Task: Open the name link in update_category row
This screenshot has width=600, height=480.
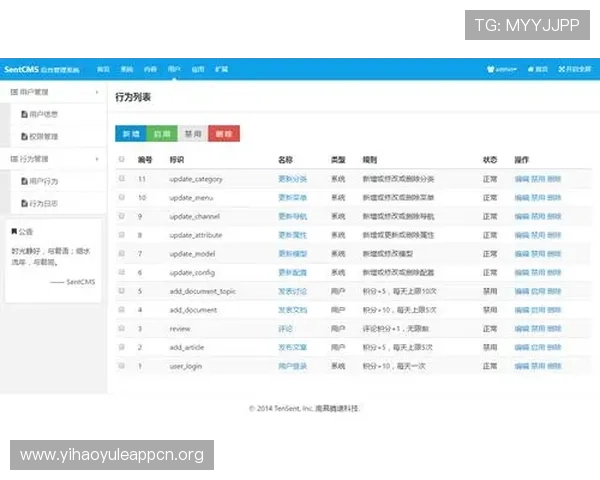Action: pyautogui.click(x=292, y=179)
